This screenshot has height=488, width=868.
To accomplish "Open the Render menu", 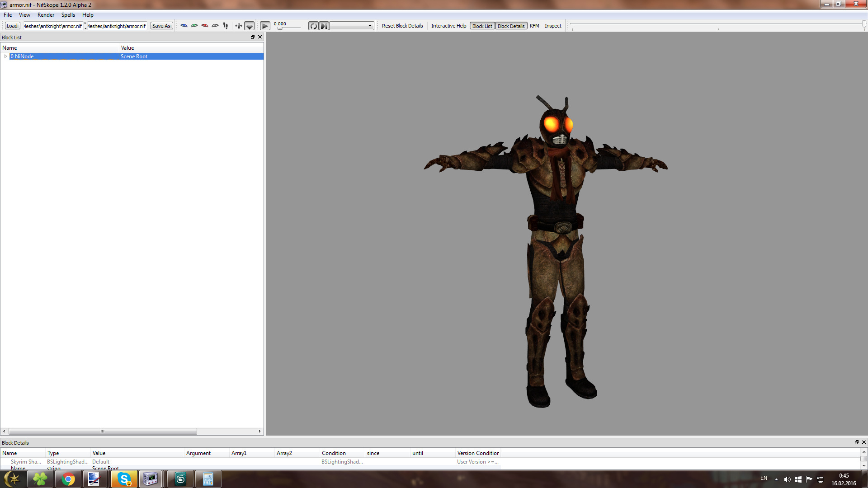I will (46, 15).
